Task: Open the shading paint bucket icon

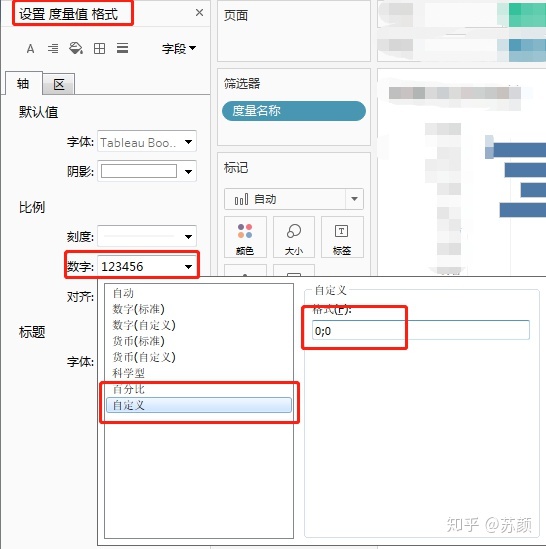Action: [x=76, y=48]
